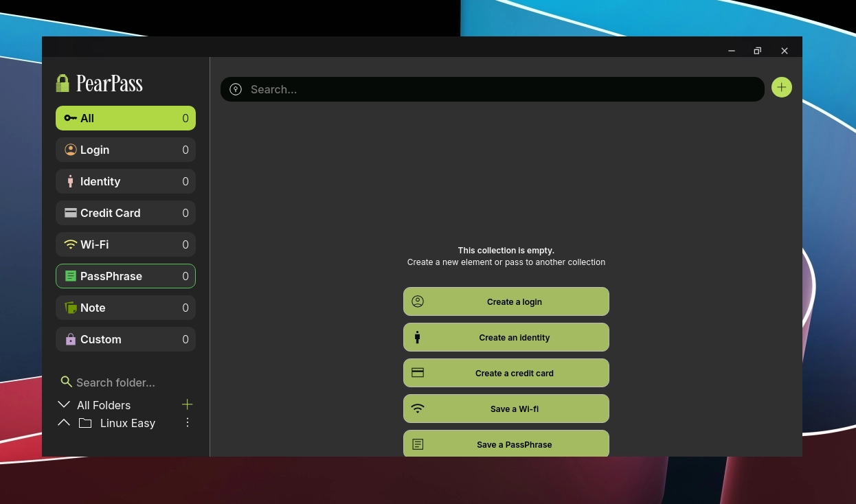Open the Identity category
The image size is (856, 504).
(x=125, y=181)
